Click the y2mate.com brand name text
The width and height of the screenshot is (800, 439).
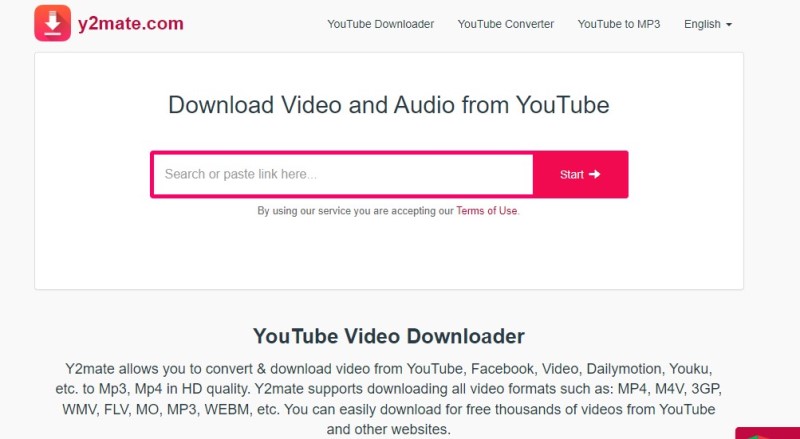(x=131, y=23)
